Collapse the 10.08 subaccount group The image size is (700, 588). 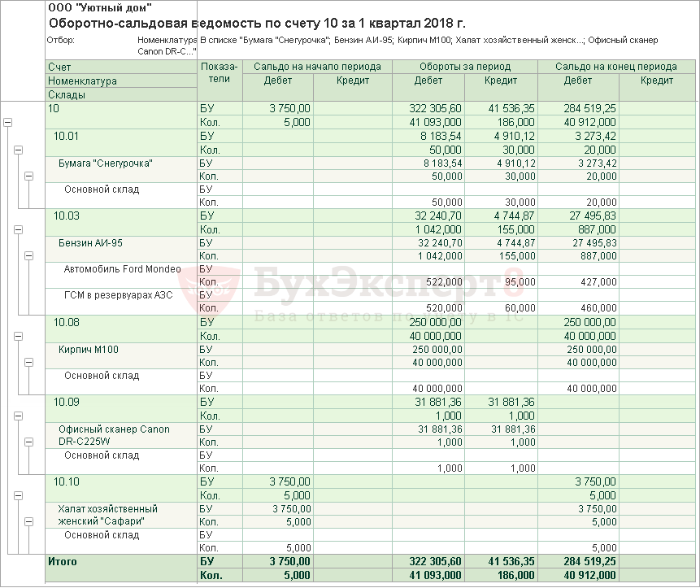pyautogui.click(x=19, y=335)
